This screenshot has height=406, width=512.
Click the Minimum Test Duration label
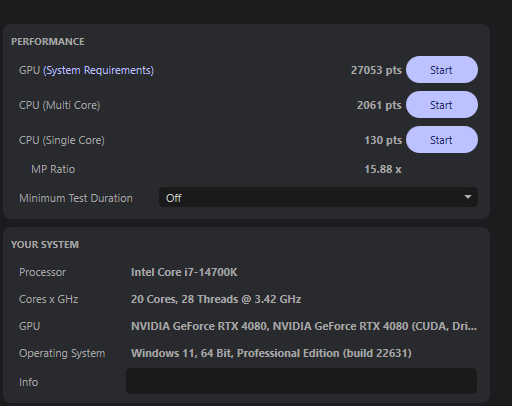pos(76,198)
